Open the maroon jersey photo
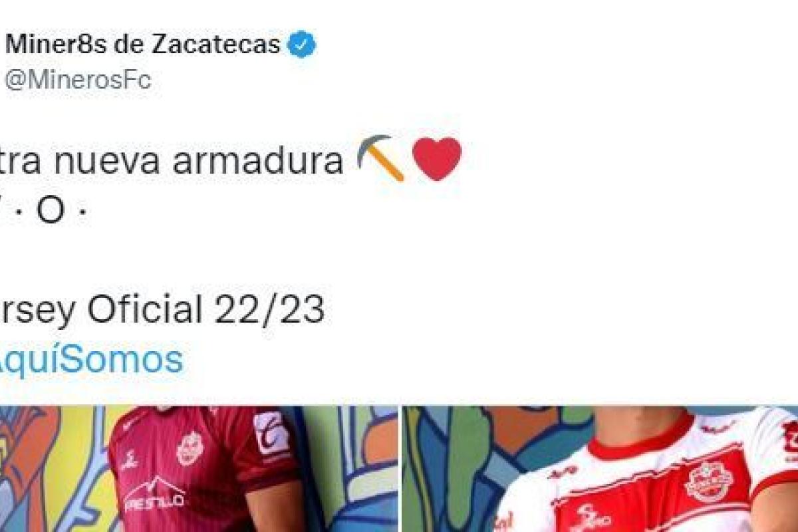The image size is (798, 532). [x=199, y=469]
